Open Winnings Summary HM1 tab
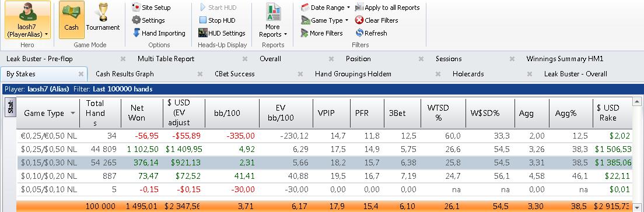 click(565, 59)
